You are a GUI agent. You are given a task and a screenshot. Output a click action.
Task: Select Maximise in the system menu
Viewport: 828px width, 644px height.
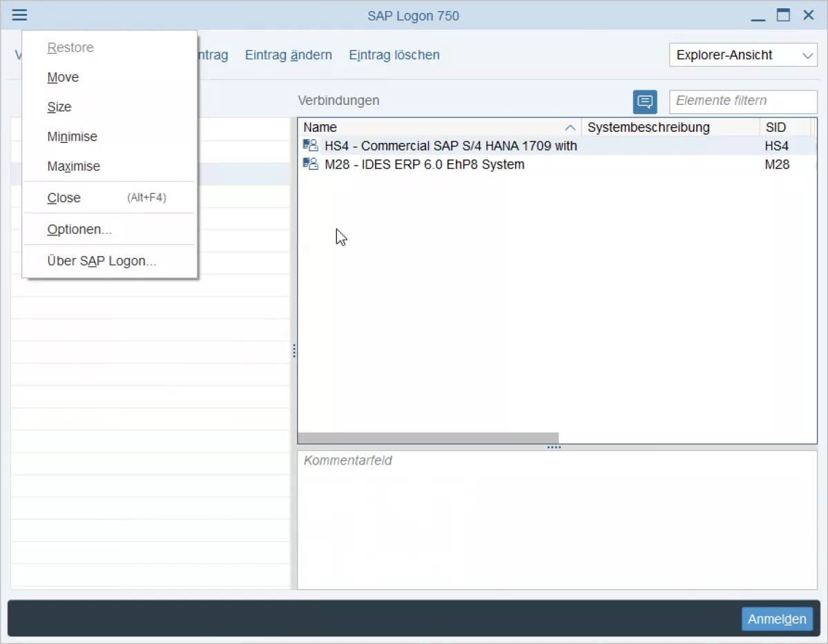point(109,166)
